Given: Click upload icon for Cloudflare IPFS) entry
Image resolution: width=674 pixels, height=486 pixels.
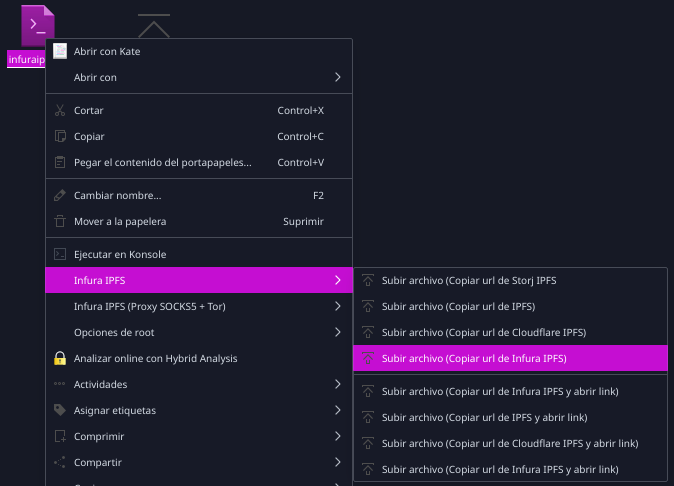Looking at the screenshot, I should tap(368, 333).
